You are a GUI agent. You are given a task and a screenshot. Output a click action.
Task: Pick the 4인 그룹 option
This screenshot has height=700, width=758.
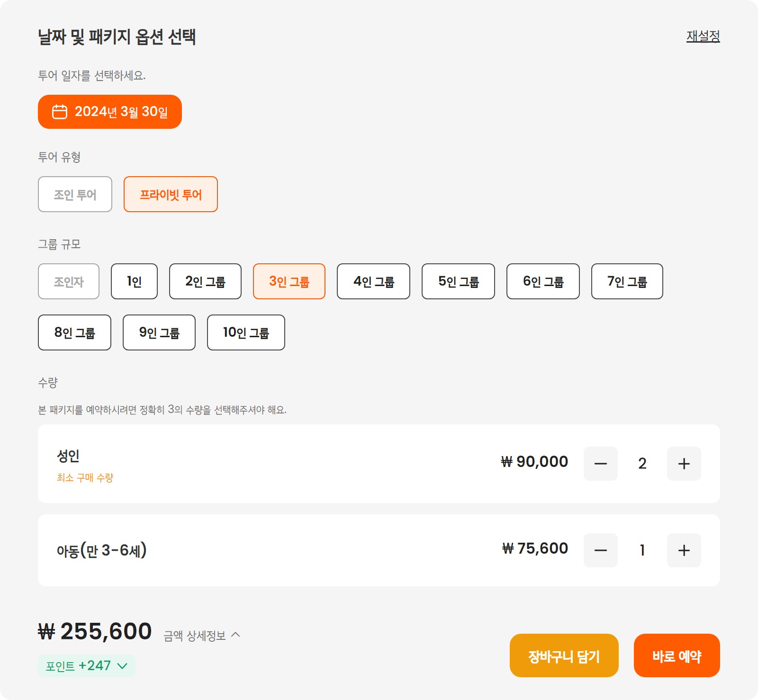[x=373, y=281]
